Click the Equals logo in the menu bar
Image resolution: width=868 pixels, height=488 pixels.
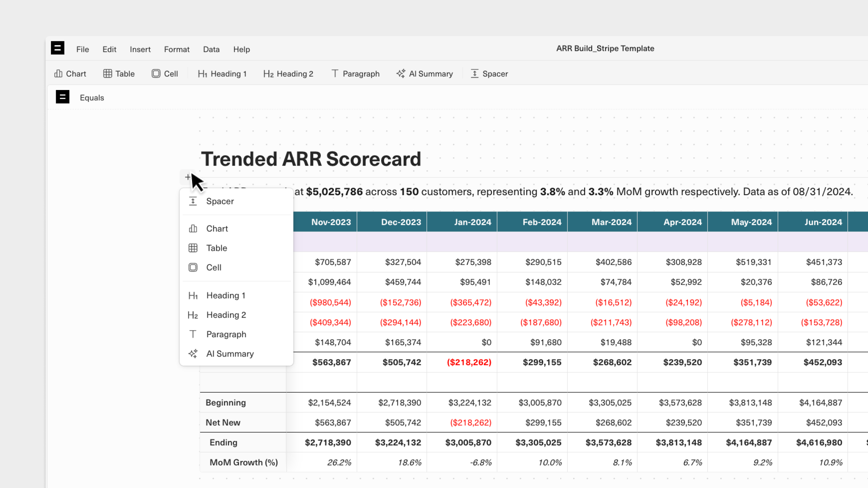[58, 48]
